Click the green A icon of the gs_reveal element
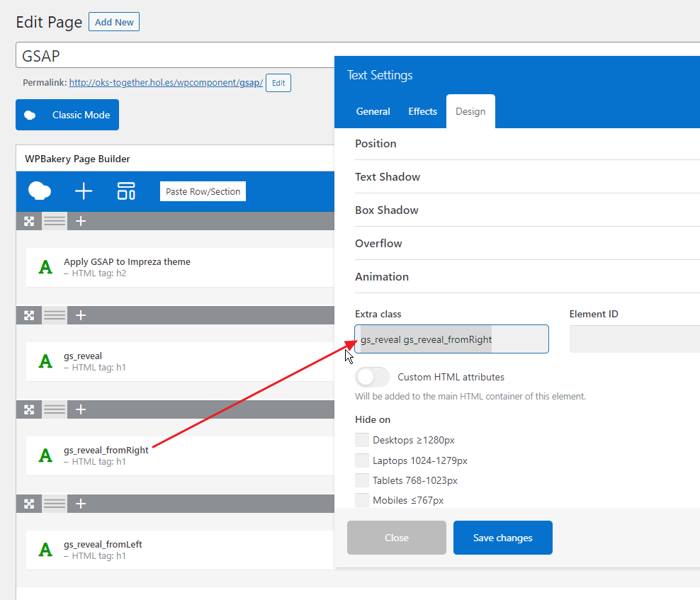Viewport: 700px width, 600px height. coord(45,361)
